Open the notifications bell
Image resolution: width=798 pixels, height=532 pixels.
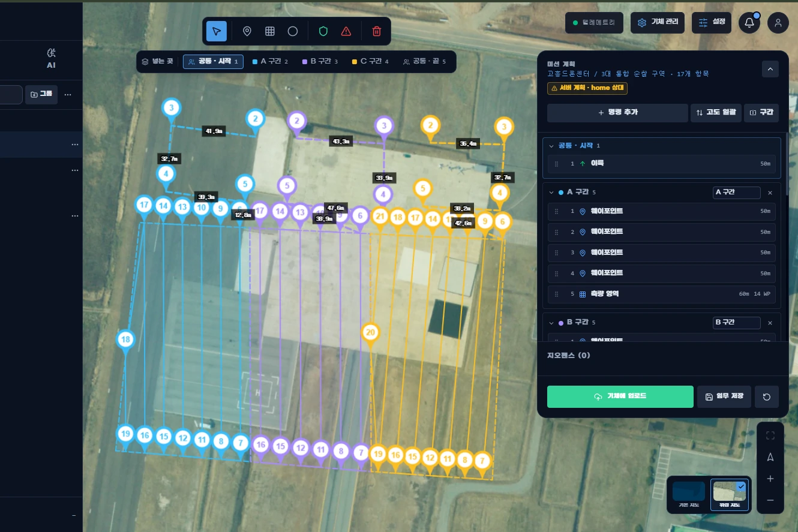coord(749,23)
